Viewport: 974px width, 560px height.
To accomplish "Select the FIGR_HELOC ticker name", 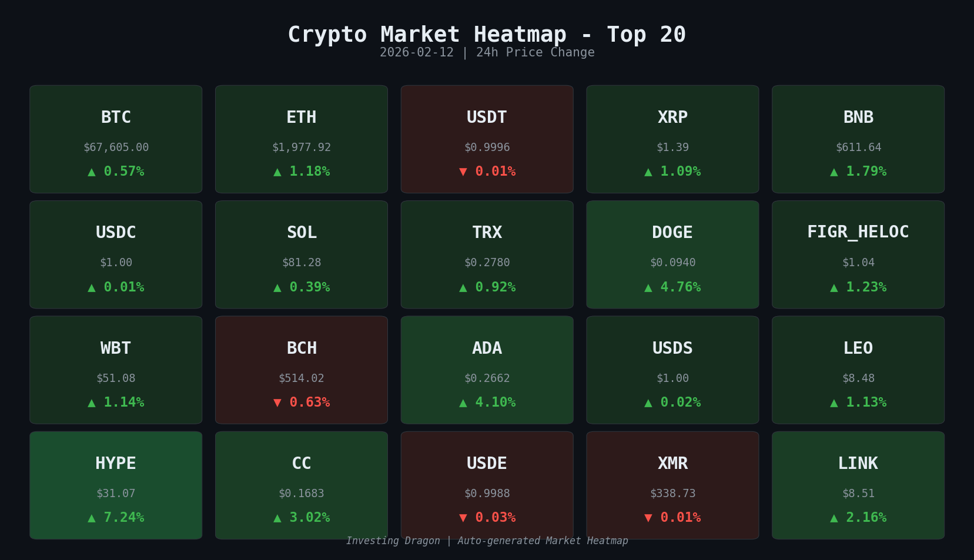I will coord(858,233).
